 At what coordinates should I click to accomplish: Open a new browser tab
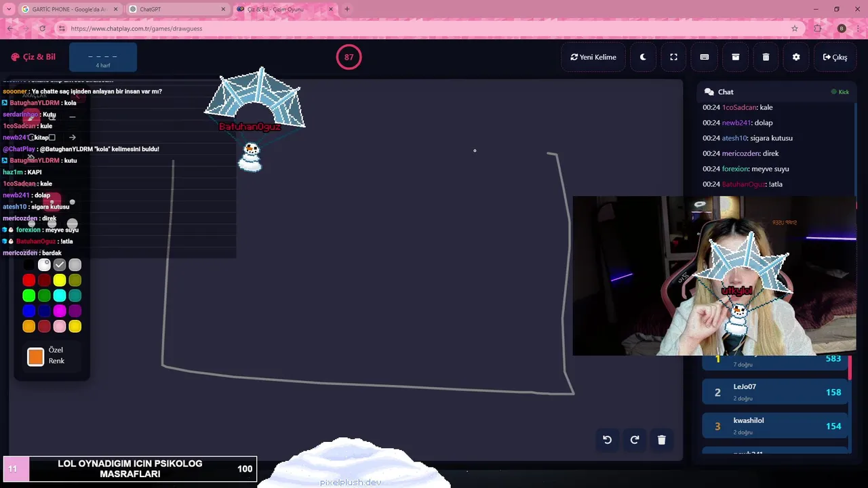click(x=347, y=9)
